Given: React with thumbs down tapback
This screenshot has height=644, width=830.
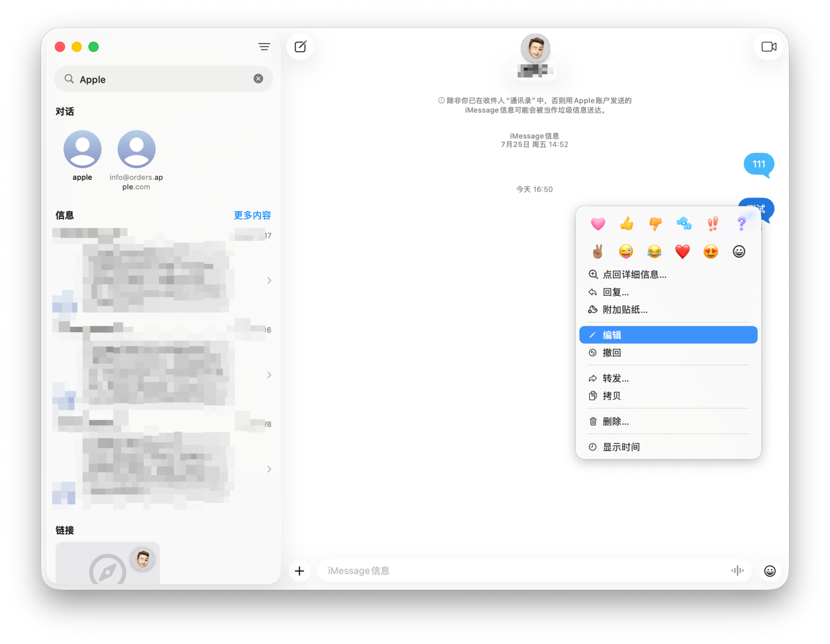Looking at the screenshot, I should tap(655, 224).
